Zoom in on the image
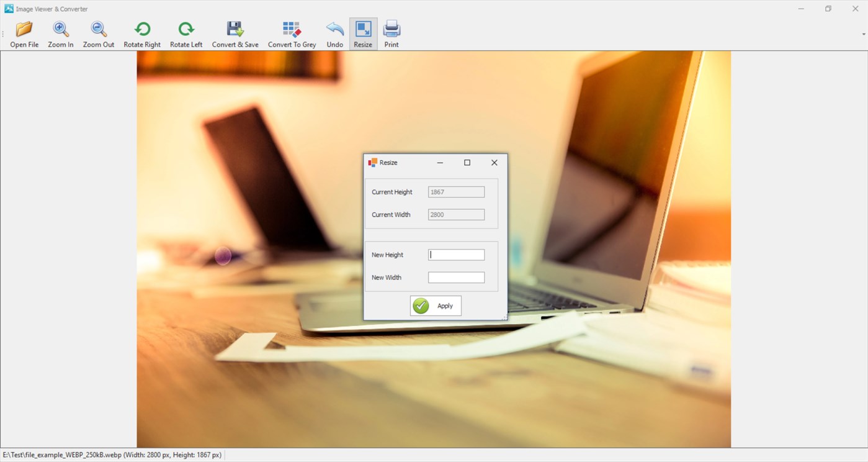The image size is (868, 462). (60, 32)
